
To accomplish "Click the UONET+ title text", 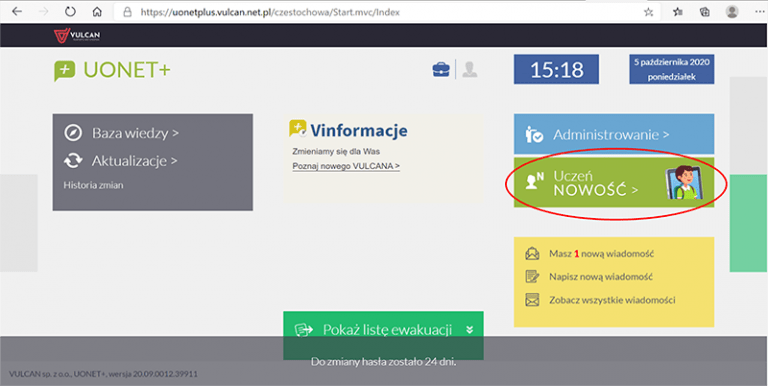I will click(x=127, y=70).
